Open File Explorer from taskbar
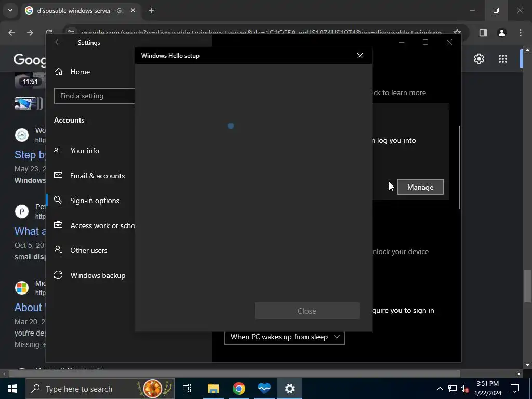Image resolution: width=532 pixels, height=399 pixels. coord(214,389)
